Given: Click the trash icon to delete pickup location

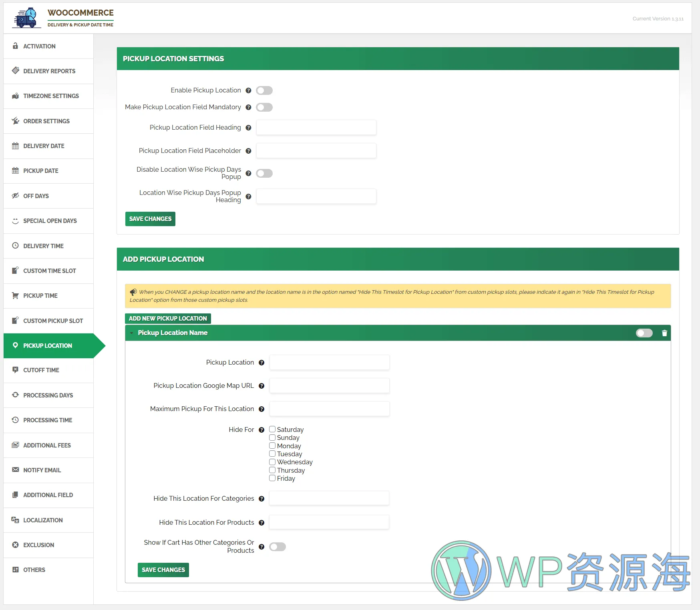Looking at the screenshot, I should click(664, 333).
